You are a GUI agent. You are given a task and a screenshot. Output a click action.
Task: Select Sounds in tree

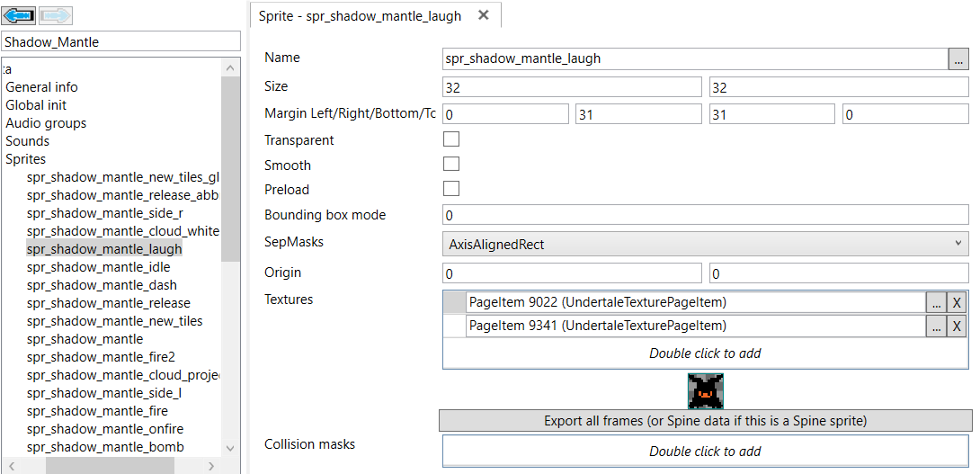[28, 140]
